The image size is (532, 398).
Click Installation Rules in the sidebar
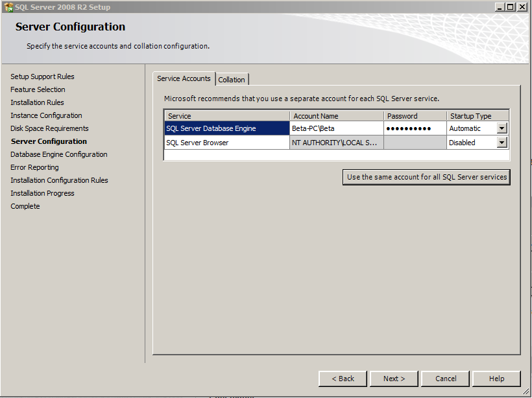37,102
